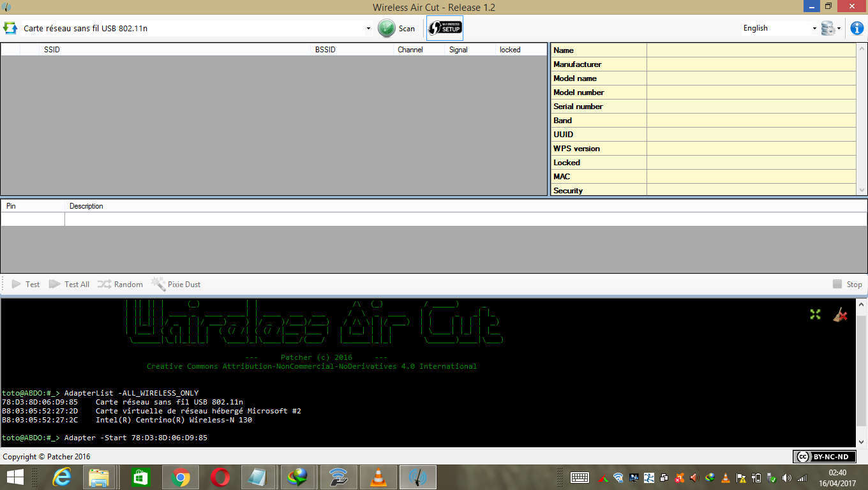Open the on-screen keyboard tray icon
Image resolution: width=868 pixels, height=490 pixels.
click(580, 477)
